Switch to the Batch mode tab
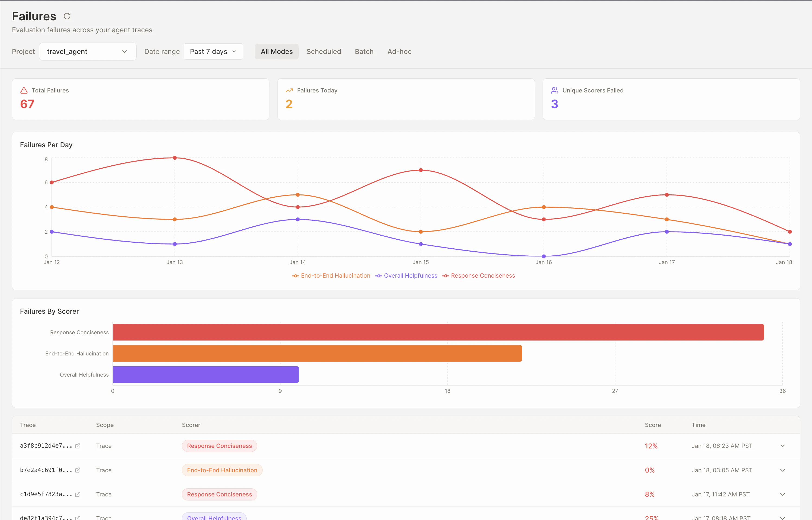The image size is (812, 520). [364, 51]
